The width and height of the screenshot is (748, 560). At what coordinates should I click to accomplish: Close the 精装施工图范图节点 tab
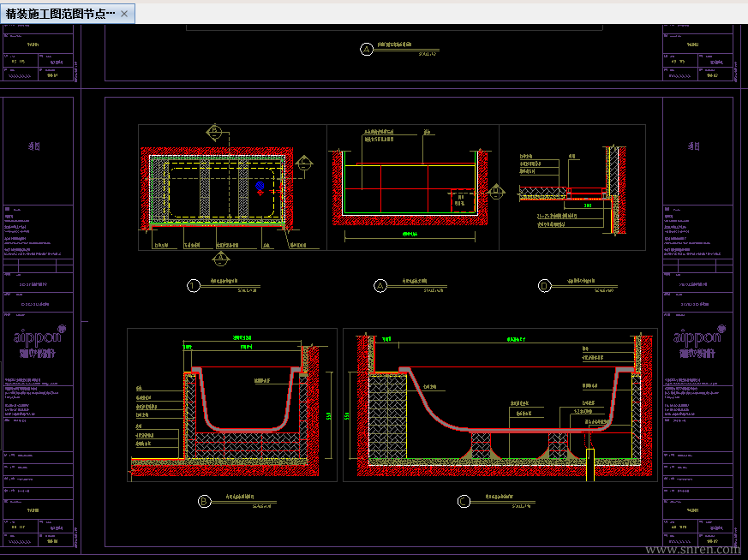124,14
